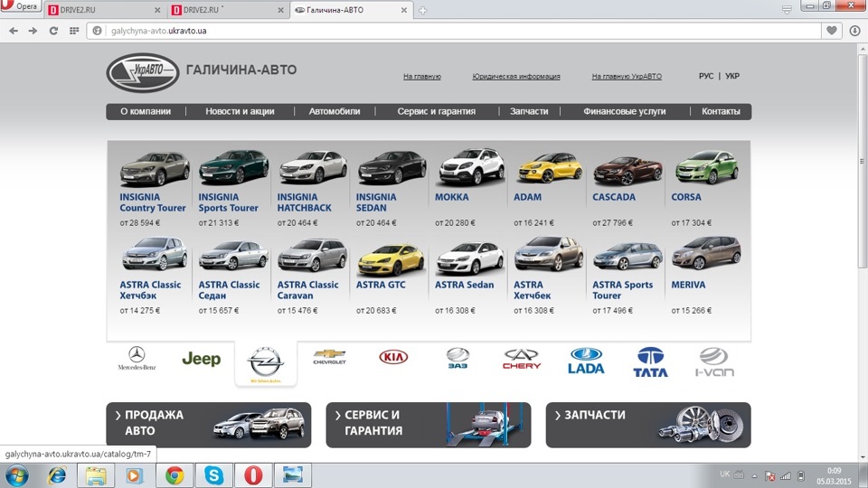Select the Jeep brand logo
The width and height of the screenshot is (868, 488).
click(202, 359)
